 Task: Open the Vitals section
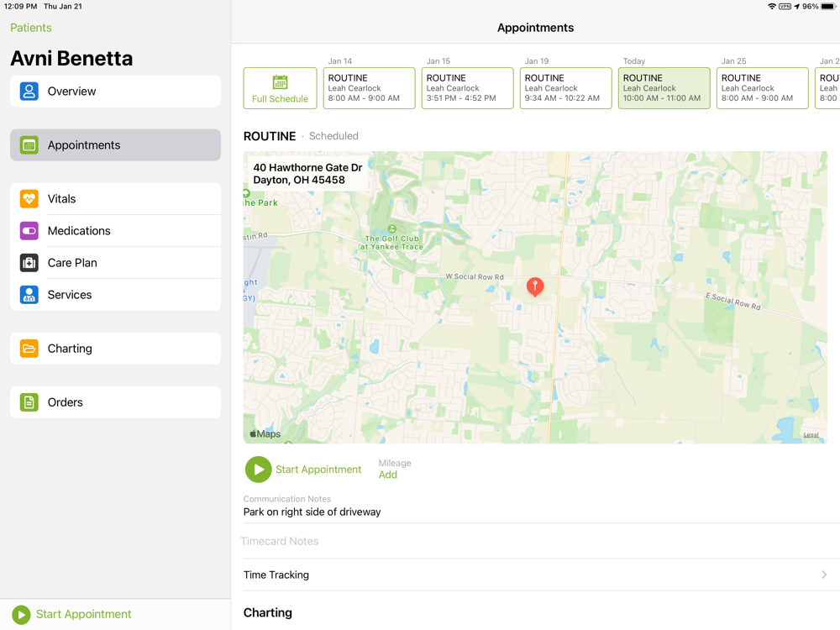[115, 199]
